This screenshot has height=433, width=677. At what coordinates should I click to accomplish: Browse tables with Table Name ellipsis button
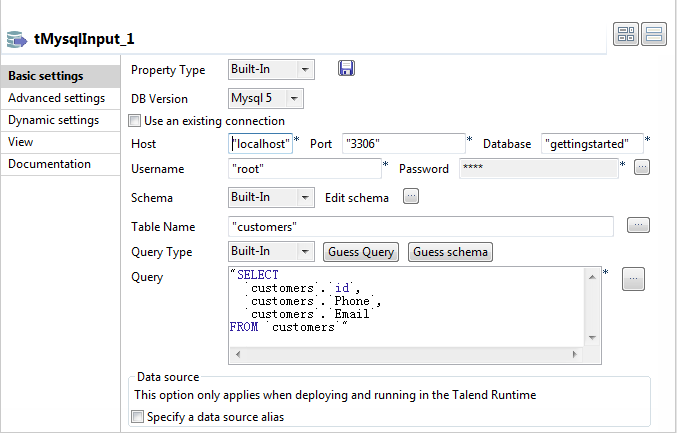point(639,225)
